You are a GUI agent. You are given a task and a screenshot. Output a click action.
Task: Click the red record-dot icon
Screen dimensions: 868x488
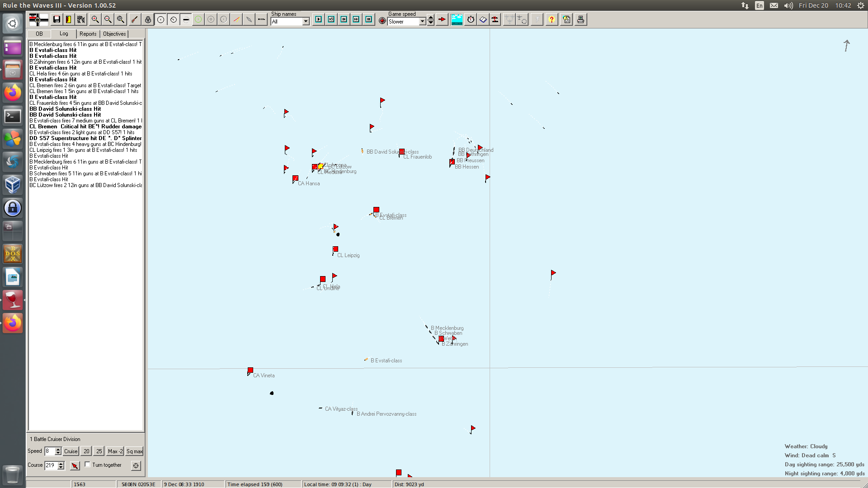[x=382, y=21]
